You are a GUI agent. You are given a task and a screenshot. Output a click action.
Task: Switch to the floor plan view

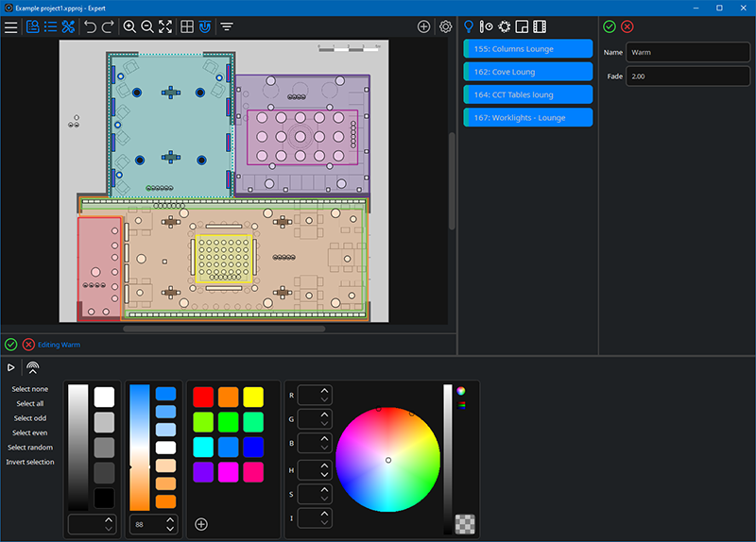click(x=33, y=27)
